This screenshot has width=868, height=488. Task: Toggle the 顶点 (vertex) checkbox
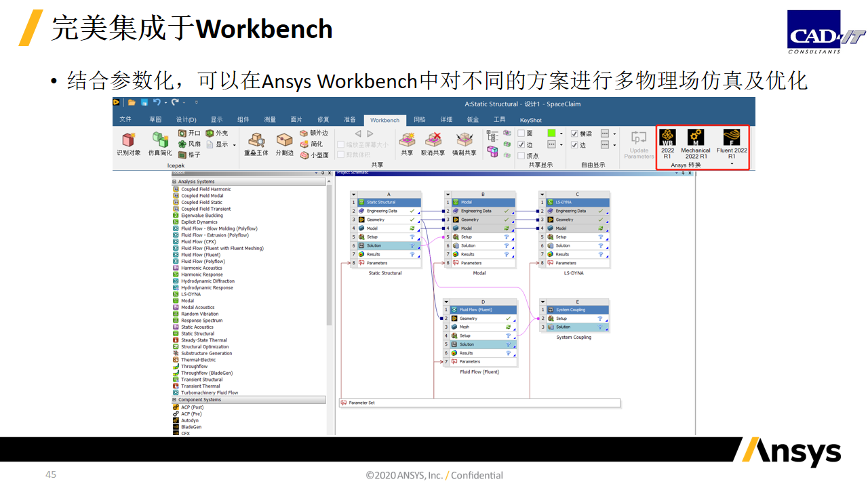[x=521, y=155]
